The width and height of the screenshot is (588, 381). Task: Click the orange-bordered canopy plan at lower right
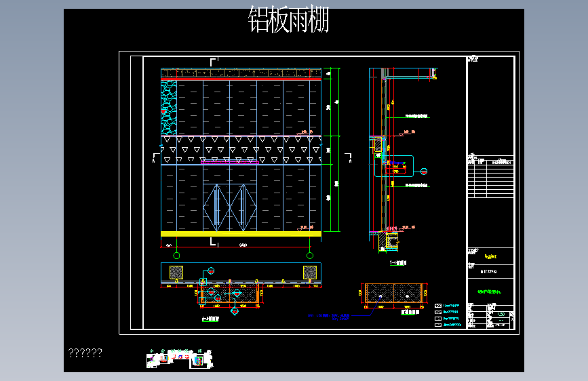[394, 294]
